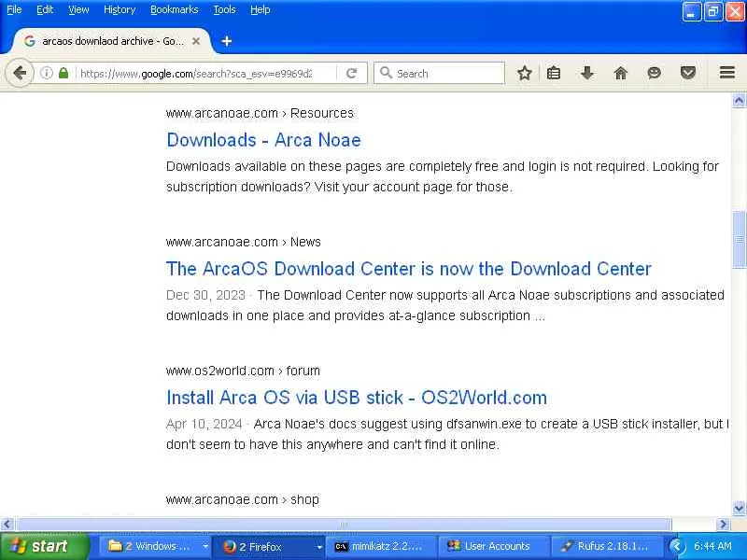Click the magnifier icon in Search box
747x560 pixels.
pyautogui.click(x=386, y=73)
